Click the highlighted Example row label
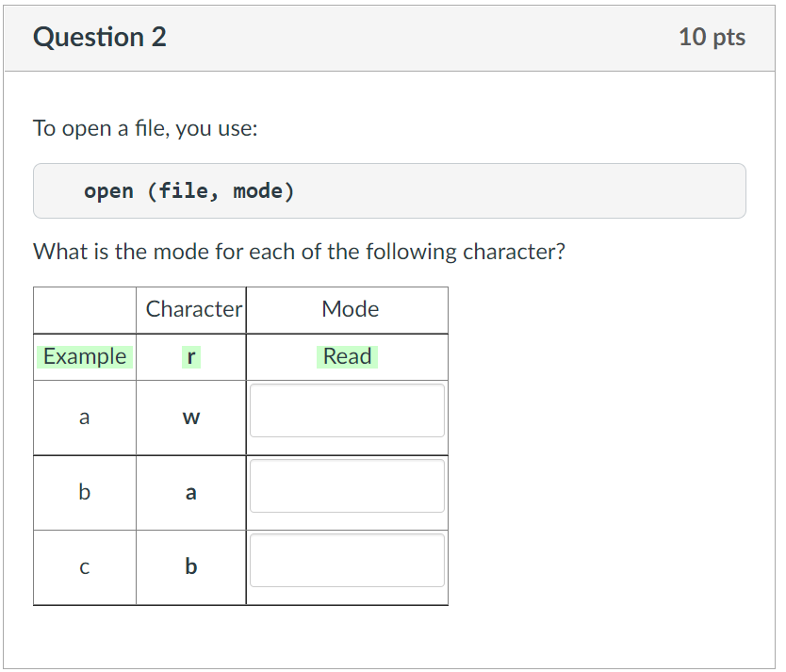The height and width of the screenshot is (672, 786). click(x=84, y=356)
